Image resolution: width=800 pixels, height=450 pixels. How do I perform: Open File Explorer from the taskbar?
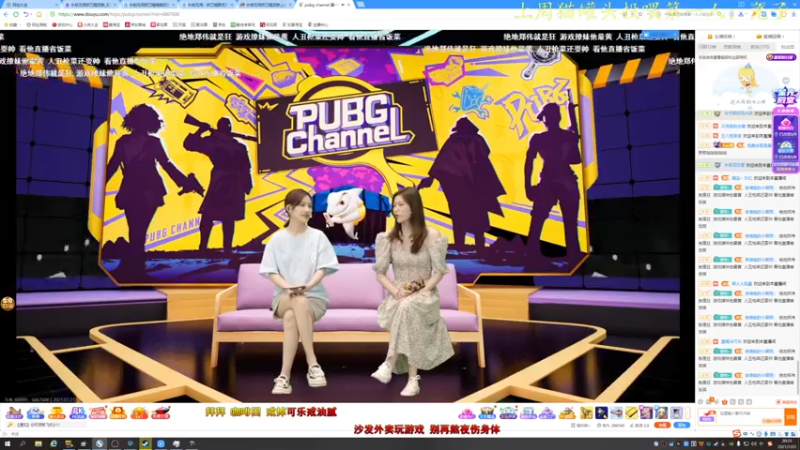(38, 444)
